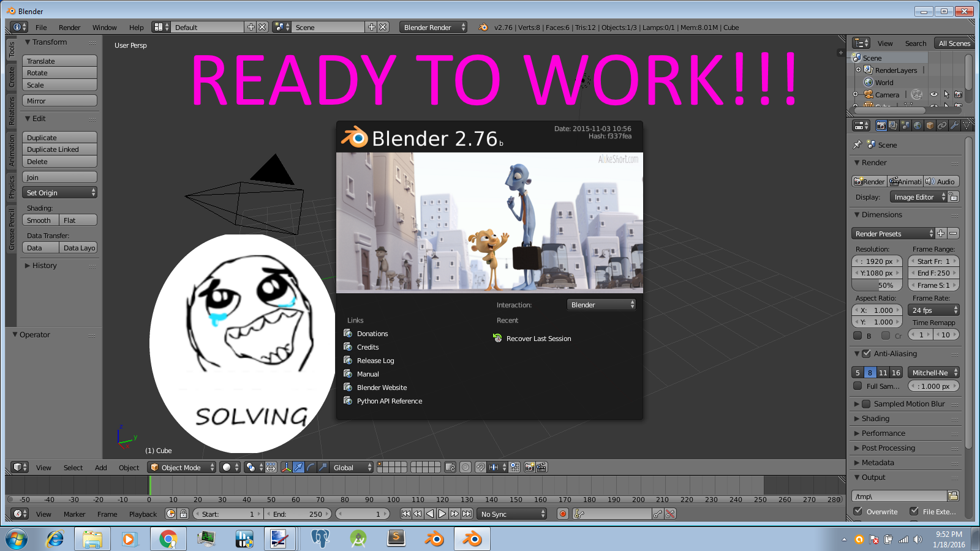Open the Image Editor display dropdown
This screenshot has width=980, height=551.
coord(918,197)
